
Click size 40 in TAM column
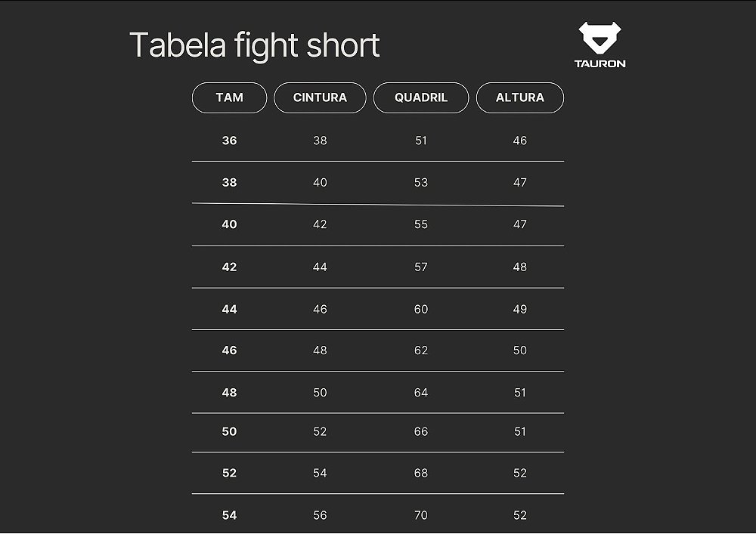pos(229,224)
